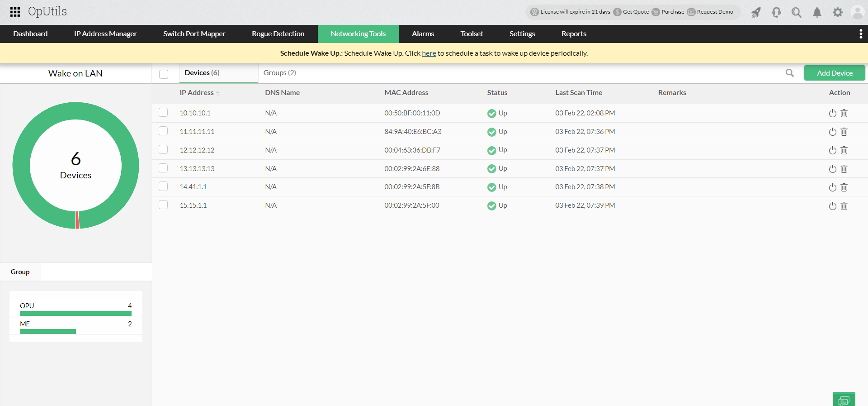
Task: Click the OPU group progress bar
Action: click(x=75, y=313)
